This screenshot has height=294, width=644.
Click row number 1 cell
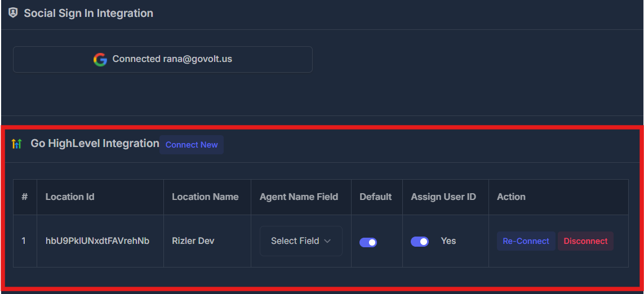24,241
